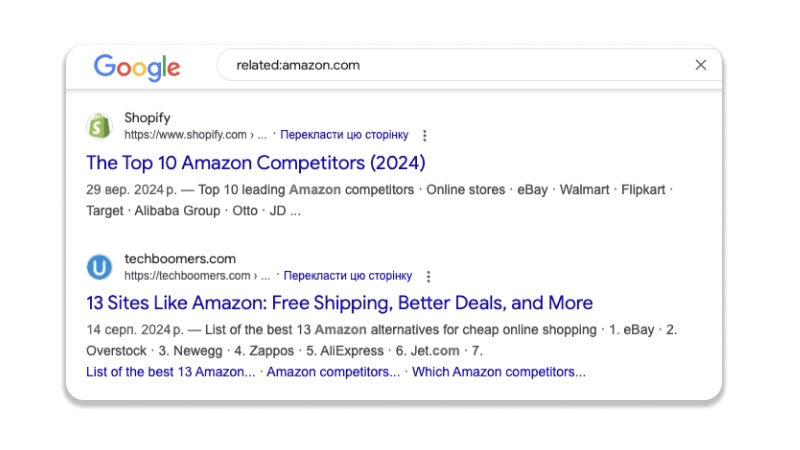
Task: Click the techboomers result snippet text
Action: pyautogui.click(x=382, y=340)
